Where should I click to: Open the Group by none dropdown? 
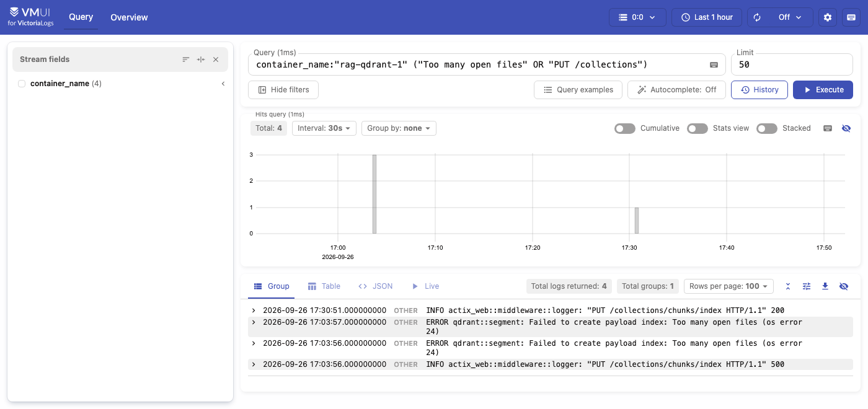point(399,128)
